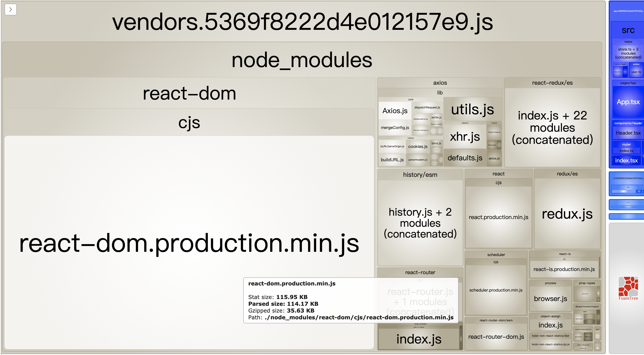Viewport: 644px width, 355px height.
Task: Click the bind.js helper module
Action: click(436, 143)
